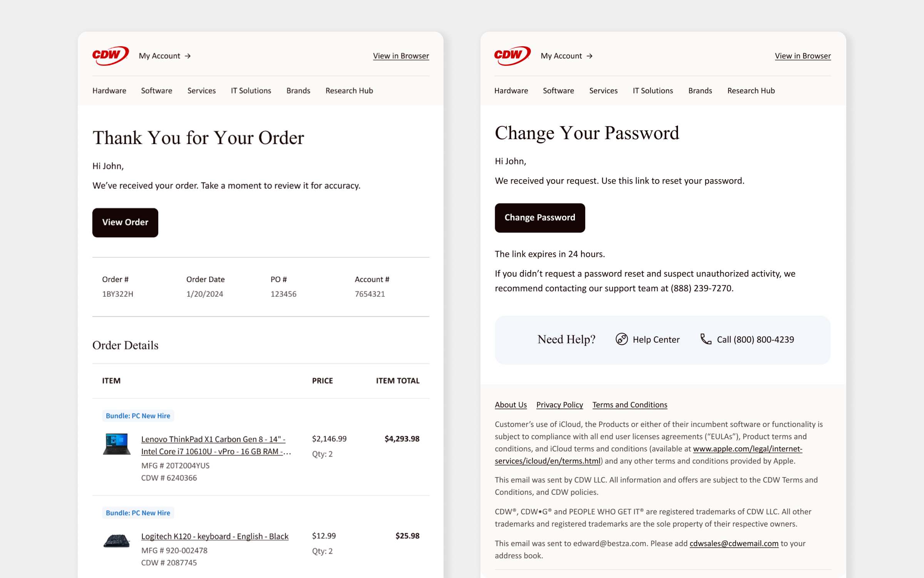Click View in Browser link in order email
The width and height of the screenshot is (924, 578).
[401, 56]
